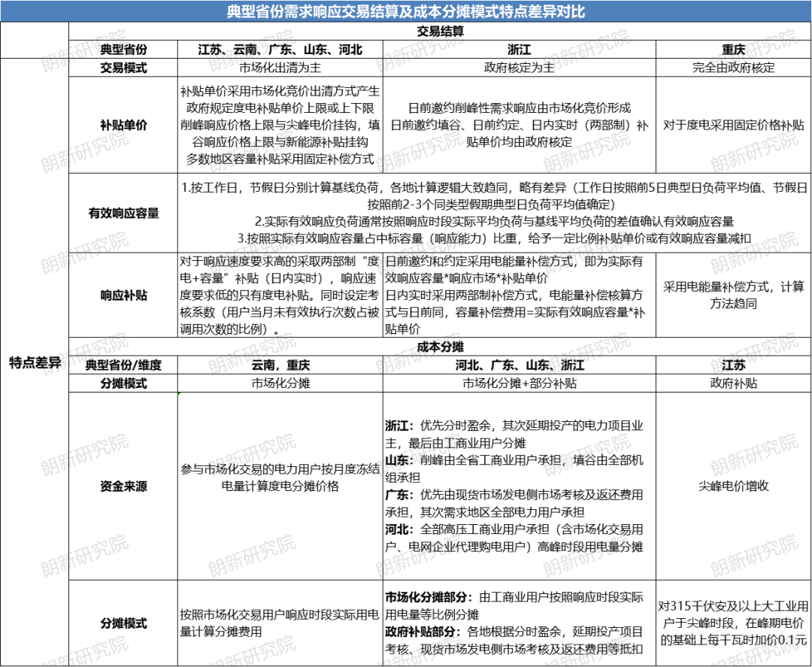This screenshot has width=812, height=667.
Task: Click the 特点差异 row label cell
Action: 35,362
